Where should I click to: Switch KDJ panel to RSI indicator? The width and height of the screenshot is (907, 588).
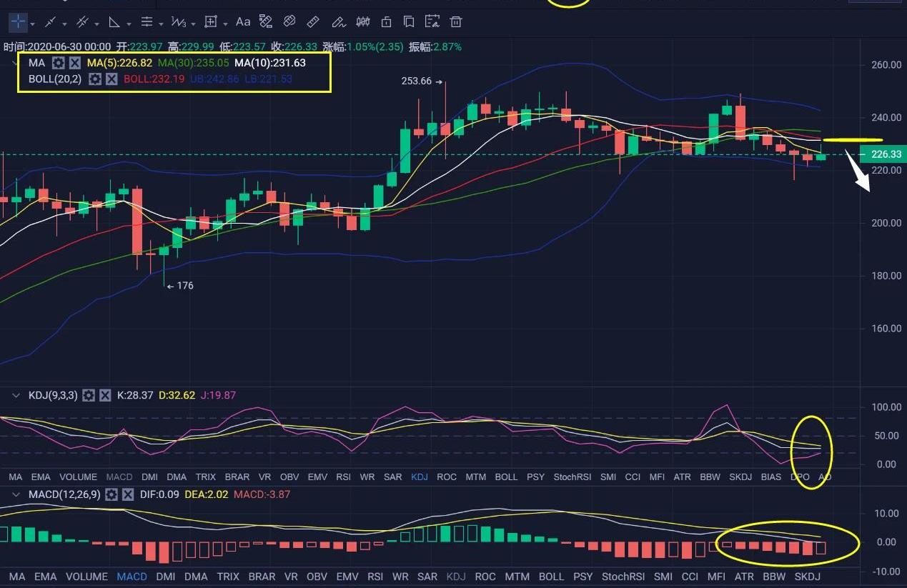(x=343, y=477)
